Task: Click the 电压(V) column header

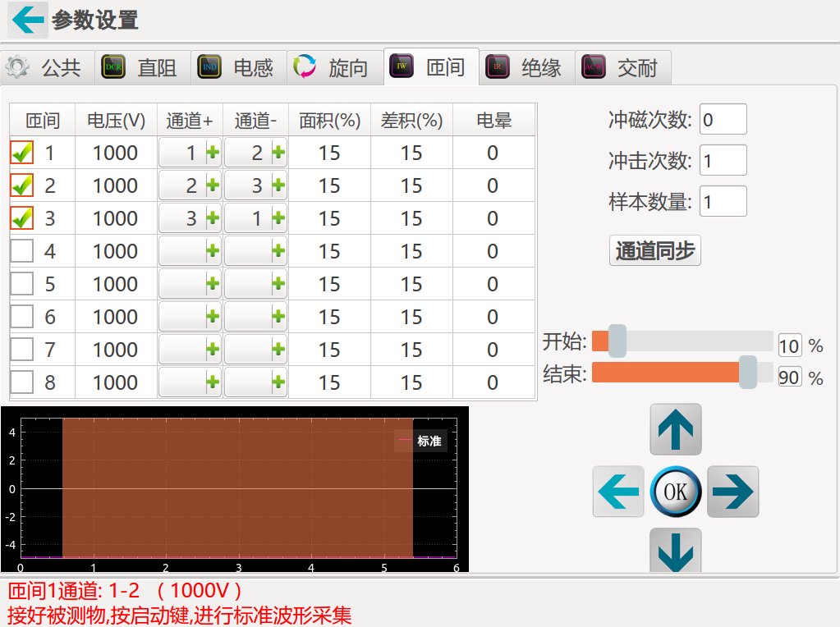Action: tap(116, 120)
